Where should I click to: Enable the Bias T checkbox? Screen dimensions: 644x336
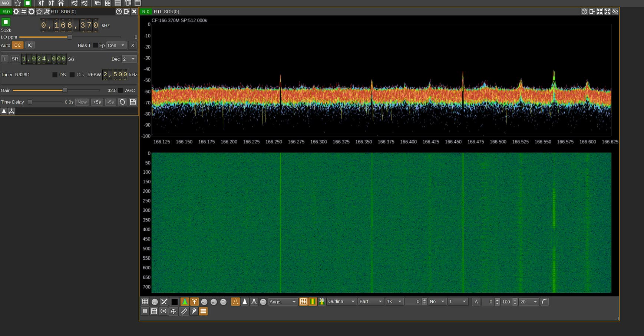pos(95,45)
